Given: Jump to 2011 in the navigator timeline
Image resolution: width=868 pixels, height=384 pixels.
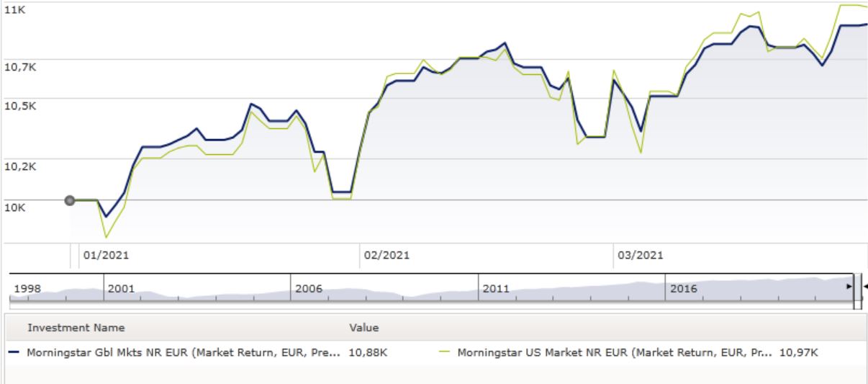Looking at the screenshot, I should pyautogui.click(x=496, y=289).
